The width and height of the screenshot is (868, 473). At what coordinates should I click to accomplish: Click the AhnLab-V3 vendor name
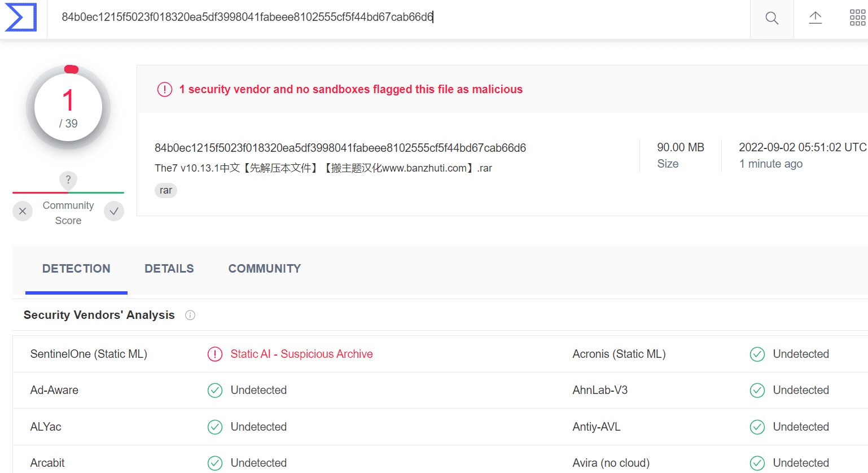(600, 390)
